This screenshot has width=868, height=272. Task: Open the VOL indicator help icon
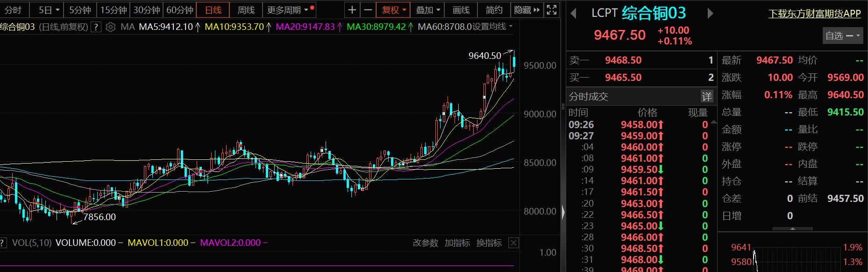[x=2, y=243]
